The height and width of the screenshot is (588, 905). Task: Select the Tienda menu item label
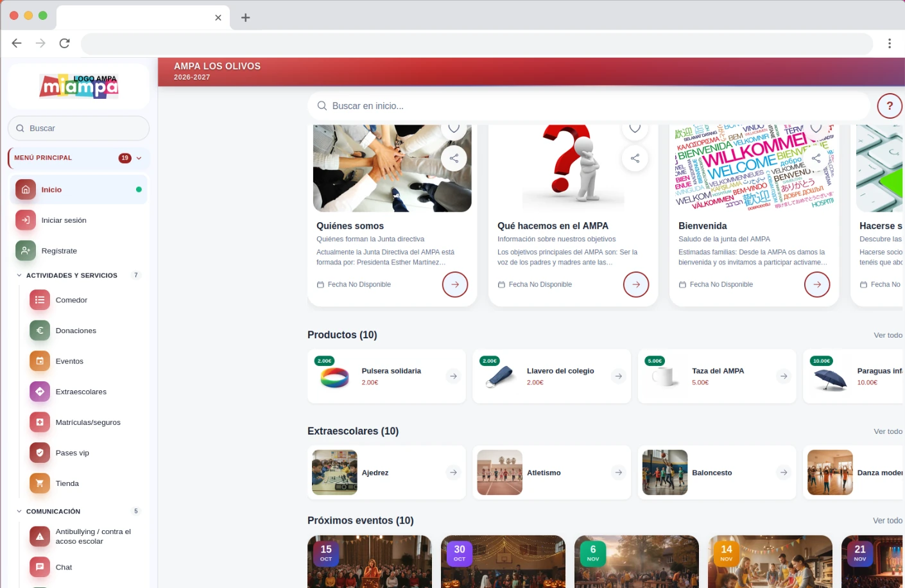67,483
